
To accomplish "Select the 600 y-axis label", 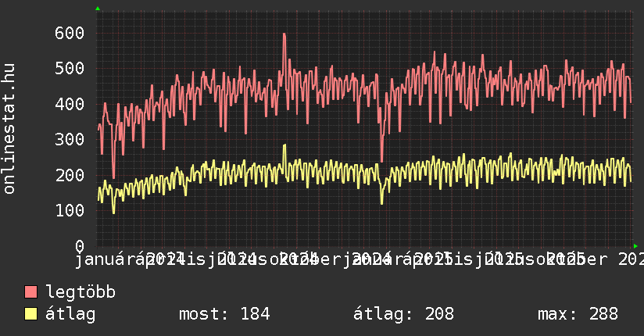I will tap(70, 33).
